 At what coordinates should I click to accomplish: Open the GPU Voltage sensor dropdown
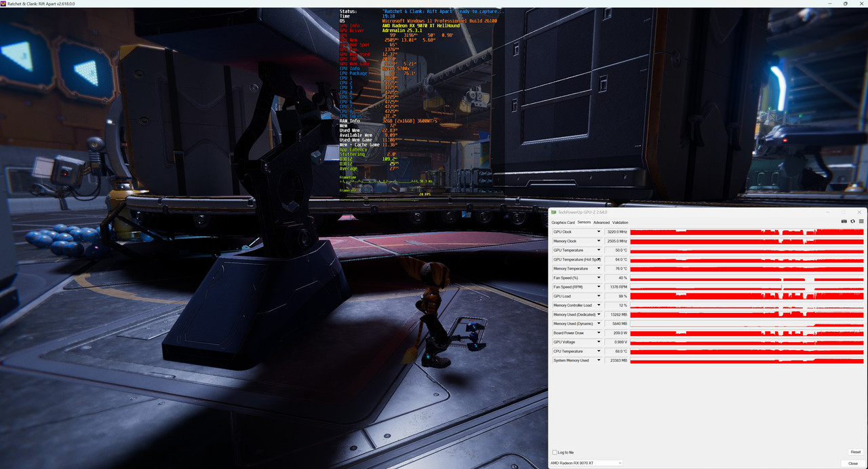[599, 342]
